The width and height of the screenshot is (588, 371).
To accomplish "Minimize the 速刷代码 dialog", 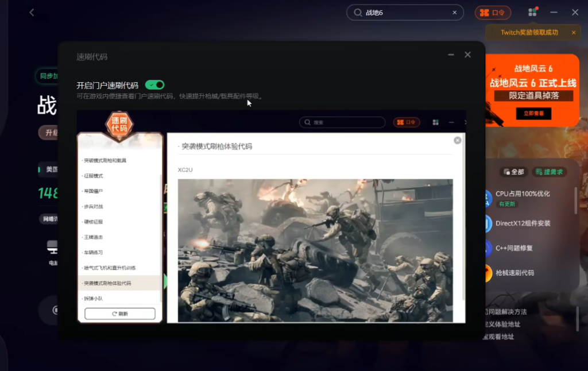I will pyautogui.click(x=451, y=55).
